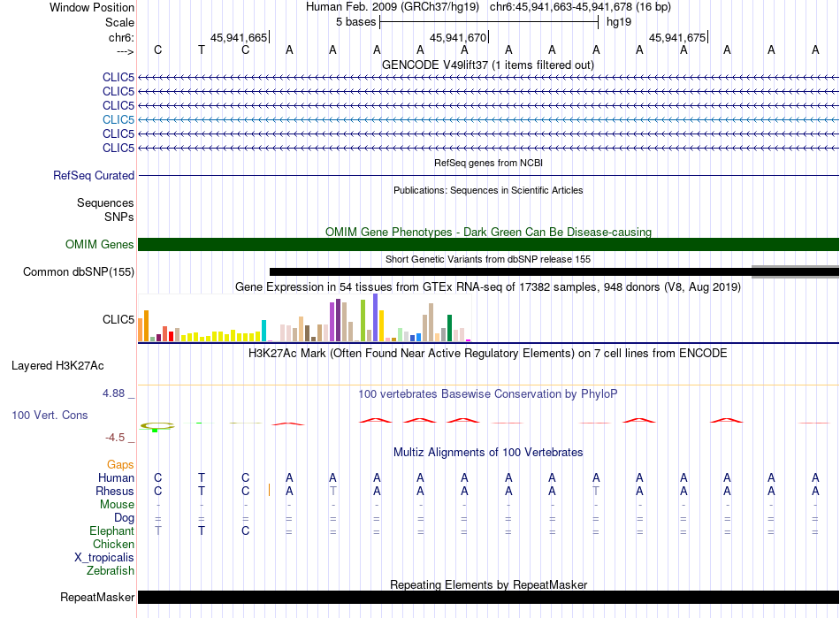Select the dark green OMIM Genes bar

click(488, 244)
